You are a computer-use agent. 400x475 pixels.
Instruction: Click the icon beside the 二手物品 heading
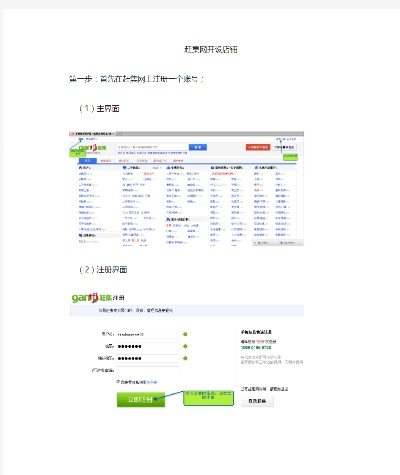[x=124, y=168]
